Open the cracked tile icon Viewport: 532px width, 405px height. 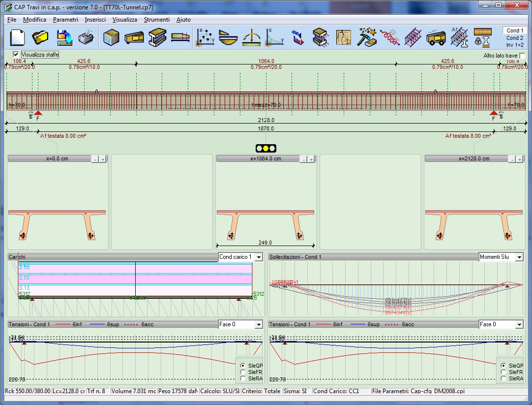point(344,37)
